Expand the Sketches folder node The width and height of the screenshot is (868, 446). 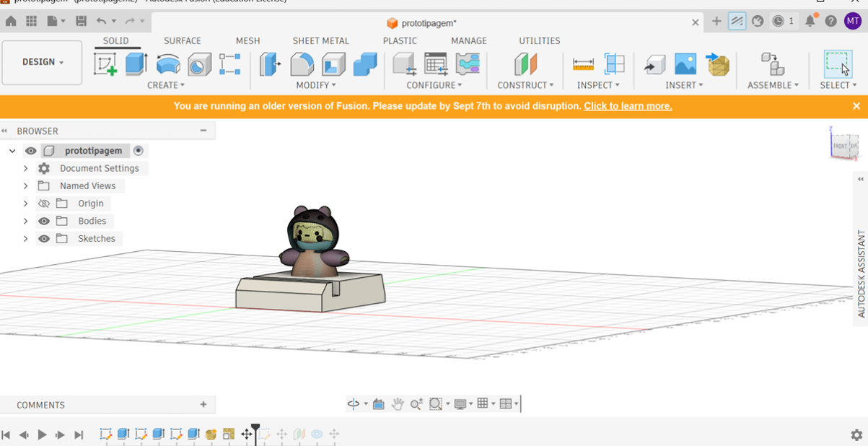(25, 238)
